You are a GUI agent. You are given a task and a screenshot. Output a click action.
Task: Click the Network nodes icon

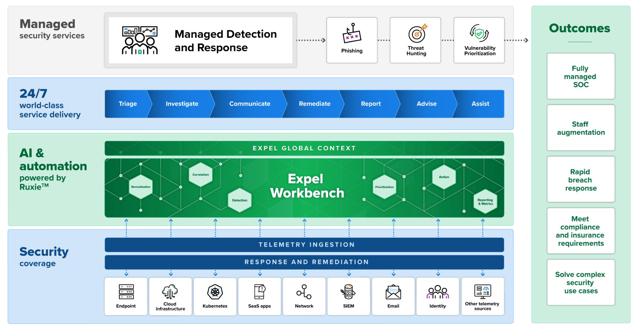[304, 292]
